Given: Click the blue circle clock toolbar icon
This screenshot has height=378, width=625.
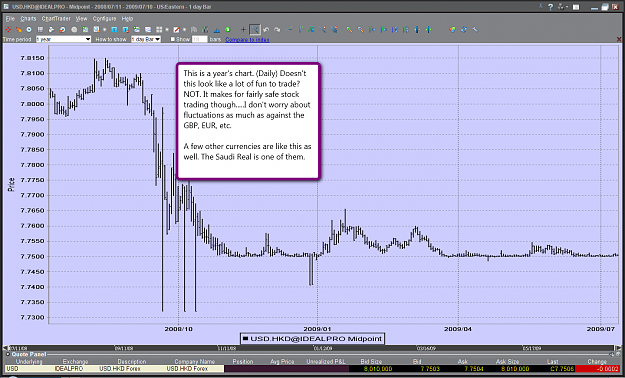Looking at the screenshot, I should (x=29, y=30).
